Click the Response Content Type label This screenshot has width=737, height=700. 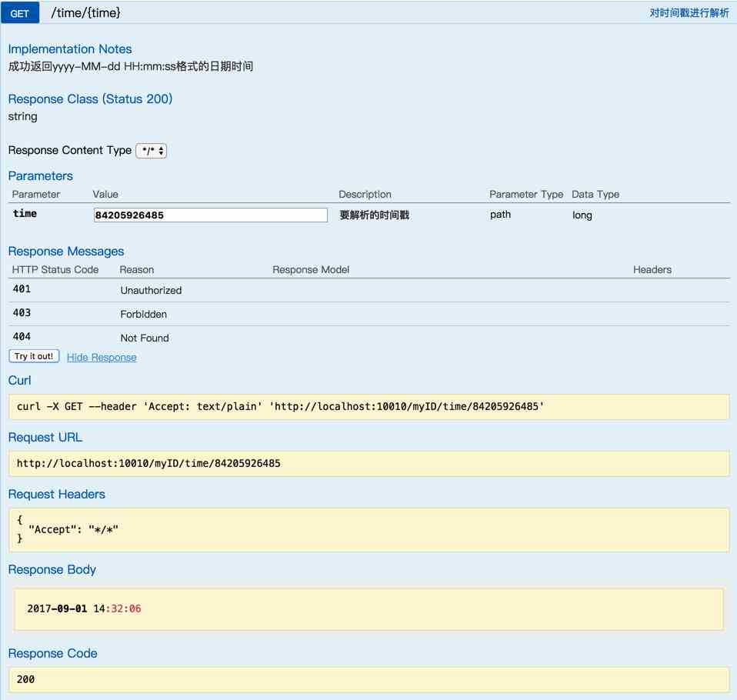(x=69, y=151)
